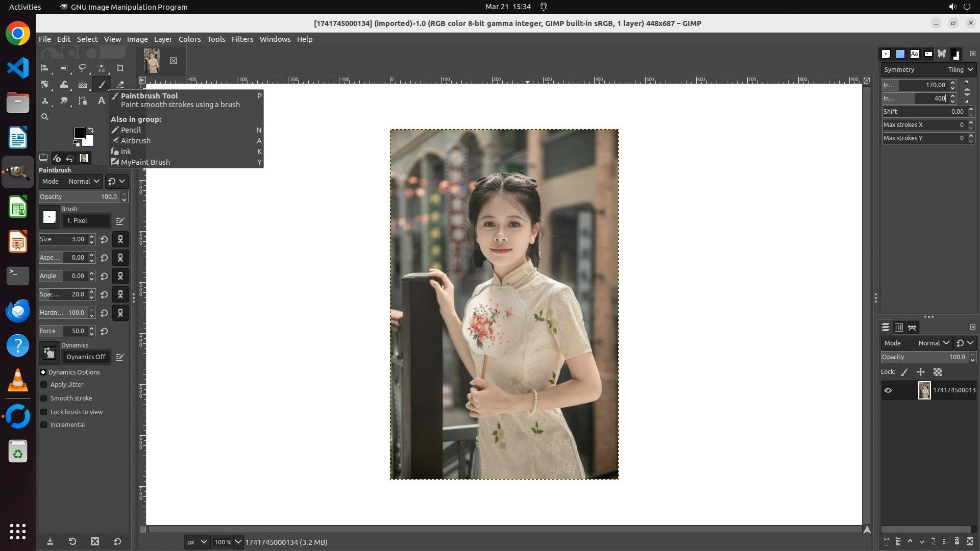Open the zoom percentage dropdown

point(238,542)
